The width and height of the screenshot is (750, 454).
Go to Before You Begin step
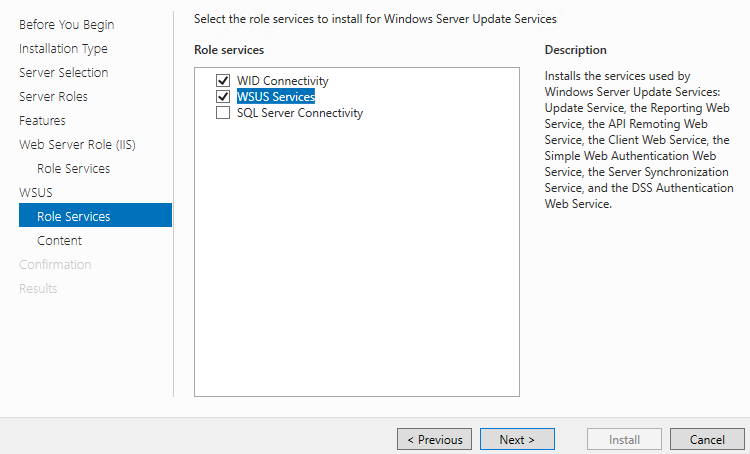click(x=66, y=24)
